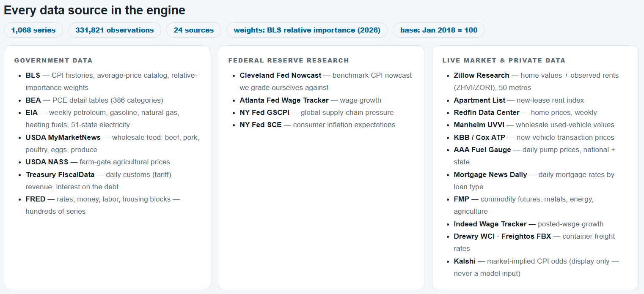Click 'Atlanta Fed Wage Tracker' entry
644x294 pixels.
284,100
